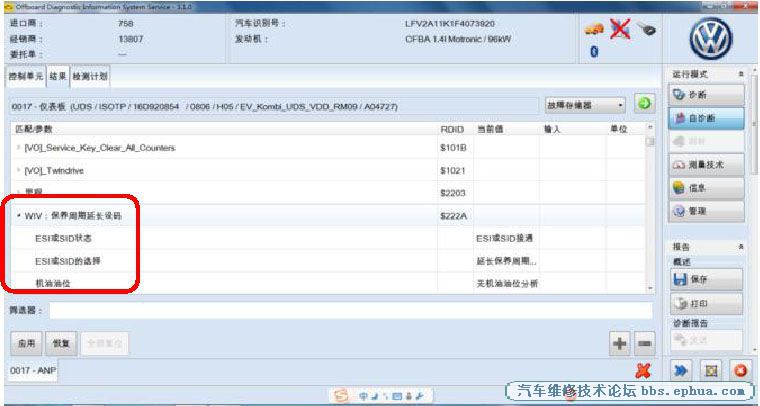Viewport: 760px width, 406px height.
Task: Click the filter input field
Action: (x=351, y=311)
